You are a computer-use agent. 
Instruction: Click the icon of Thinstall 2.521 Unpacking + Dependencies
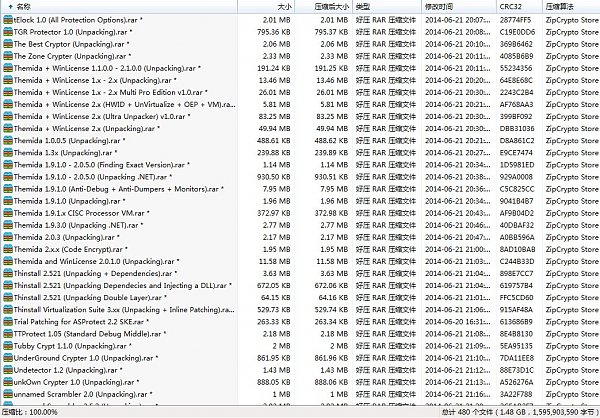[8, 273]
